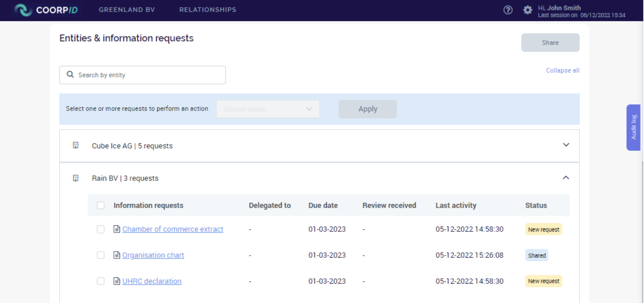
Task: Check the Chamber of commerce extract row checkbox
Action: 101,229
